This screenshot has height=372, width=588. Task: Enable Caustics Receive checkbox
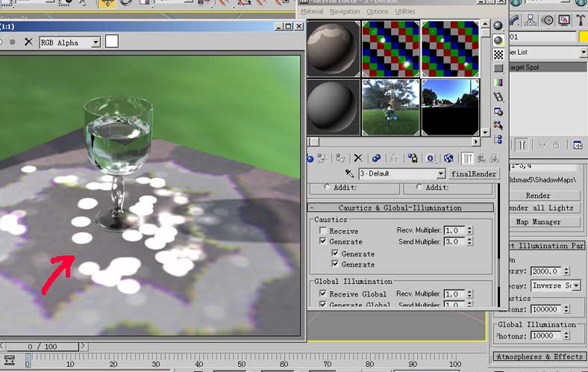322,230
